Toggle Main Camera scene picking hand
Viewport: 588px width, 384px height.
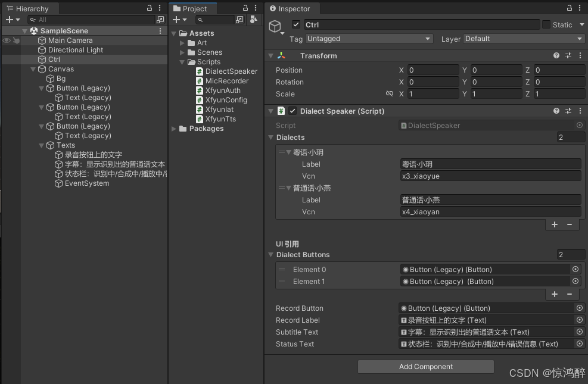[16, 40]
